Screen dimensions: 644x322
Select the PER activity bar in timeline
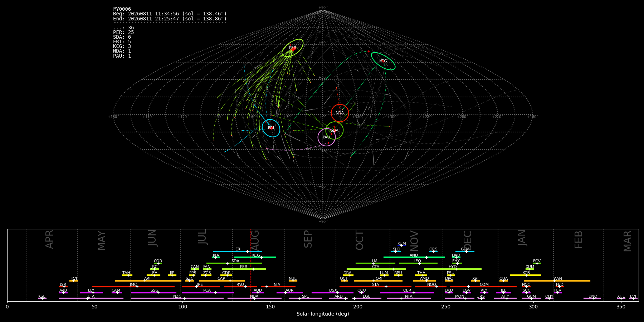click(x=244, y=269)
